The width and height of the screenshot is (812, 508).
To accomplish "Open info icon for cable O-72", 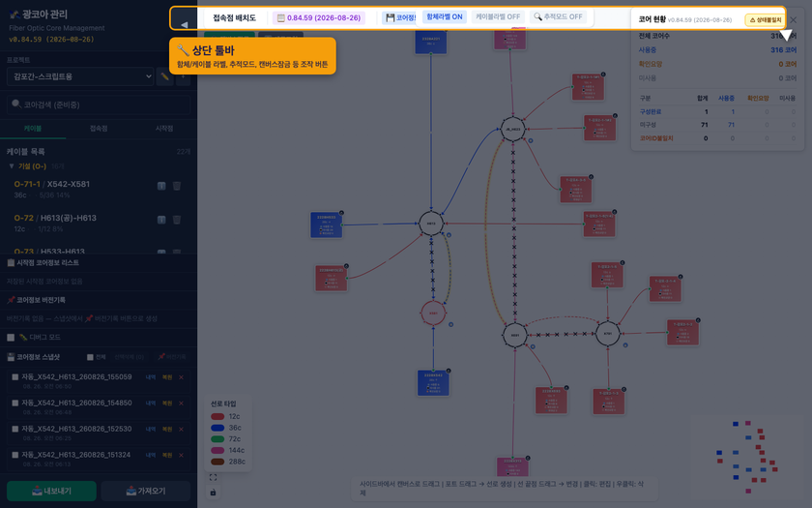I will (161, 220).
